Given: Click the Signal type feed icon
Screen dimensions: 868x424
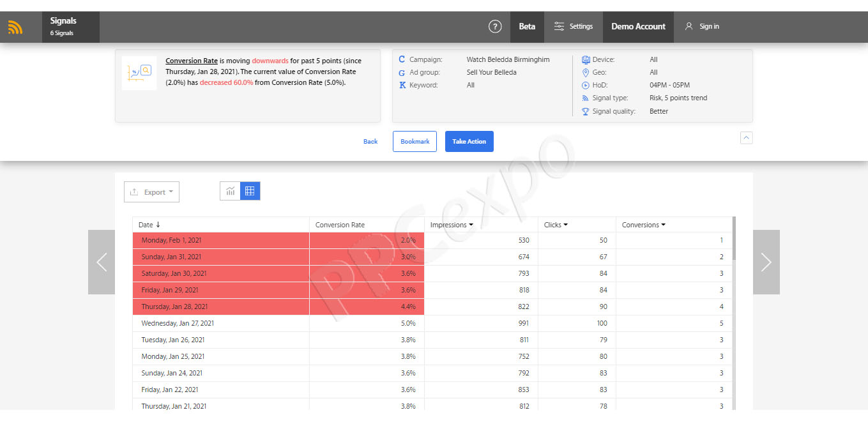Looking at the screenshot, I should point(586,98).
